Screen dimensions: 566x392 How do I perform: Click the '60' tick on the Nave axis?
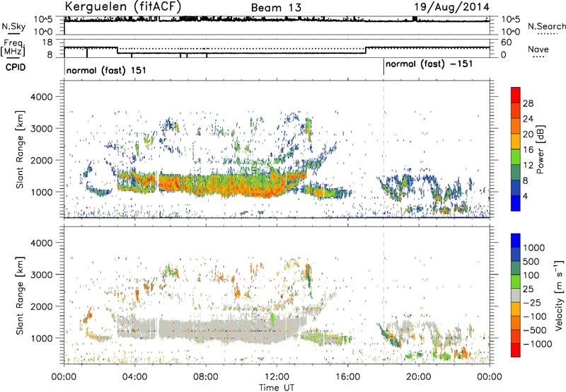pos(507,42)
